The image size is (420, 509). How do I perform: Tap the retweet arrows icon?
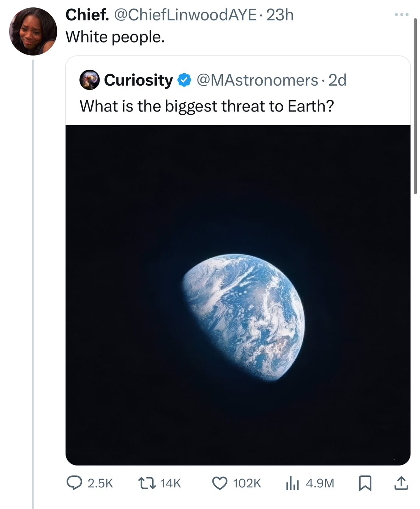point(147,483)
